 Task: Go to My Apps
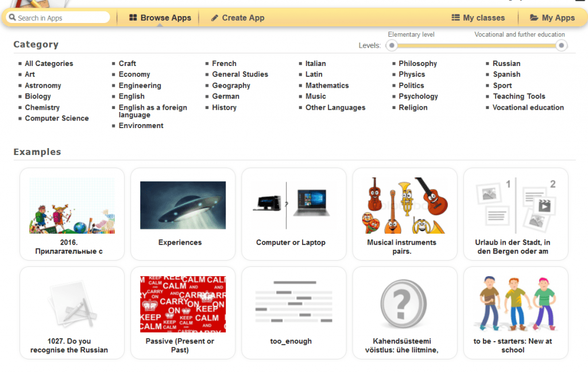[552, 18]
